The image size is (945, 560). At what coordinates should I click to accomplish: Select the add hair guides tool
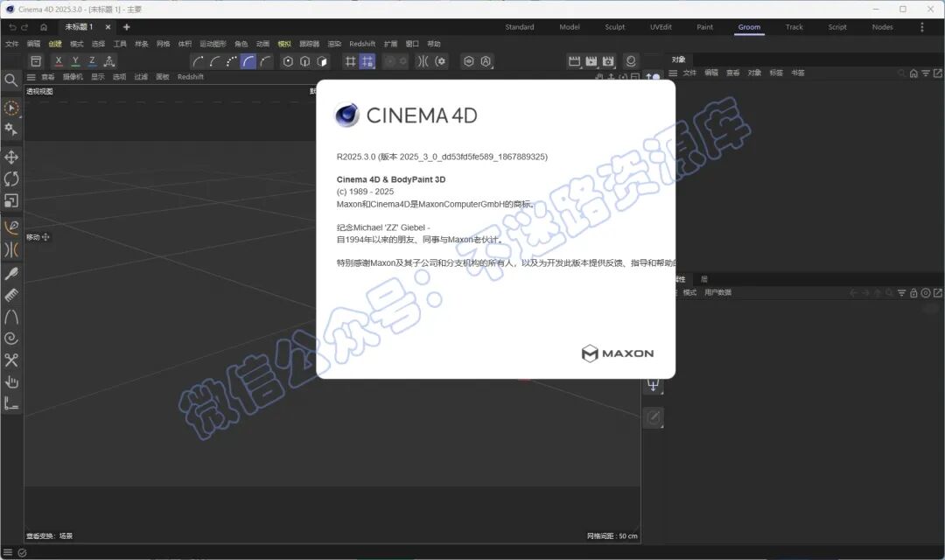10,227
